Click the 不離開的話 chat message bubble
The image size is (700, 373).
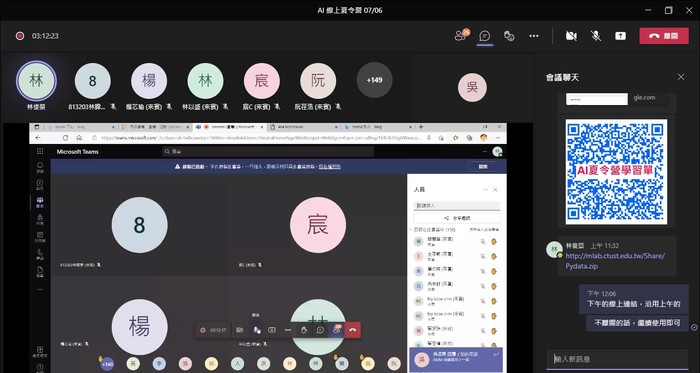(637, 323)
